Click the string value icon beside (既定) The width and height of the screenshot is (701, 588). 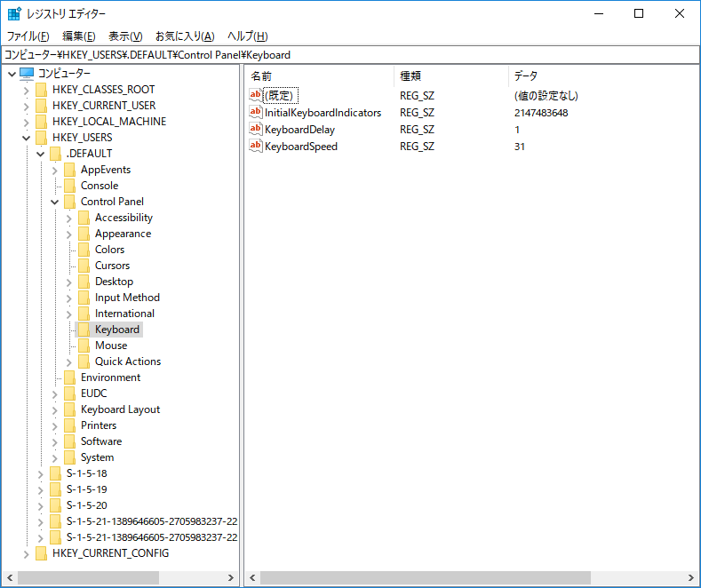[255, 95]
